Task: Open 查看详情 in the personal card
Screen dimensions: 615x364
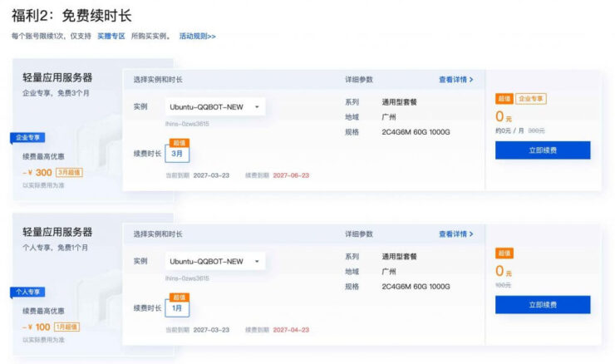Action: (x=455, y=234)
